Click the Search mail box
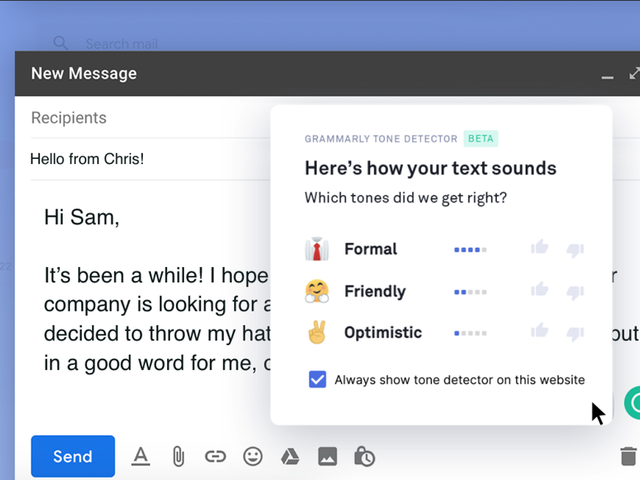Screen dimensions: 640x480 [122, 44]
